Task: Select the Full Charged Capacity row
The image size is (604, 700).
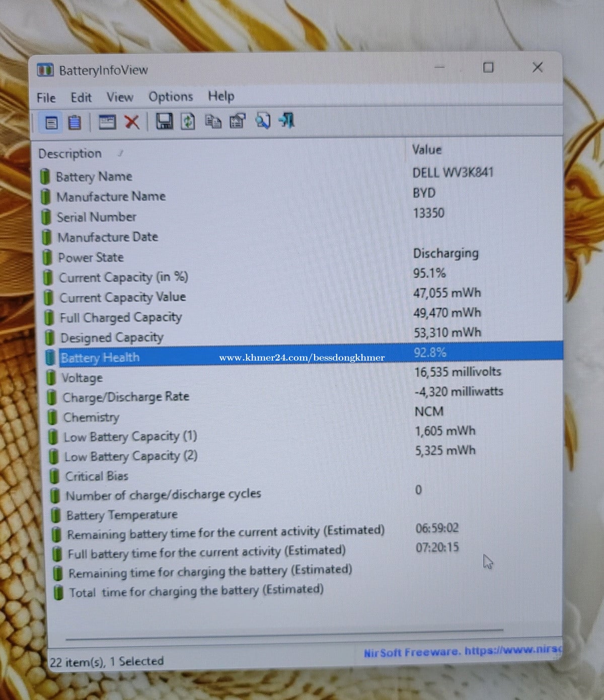Action: [x=120, y=317]
